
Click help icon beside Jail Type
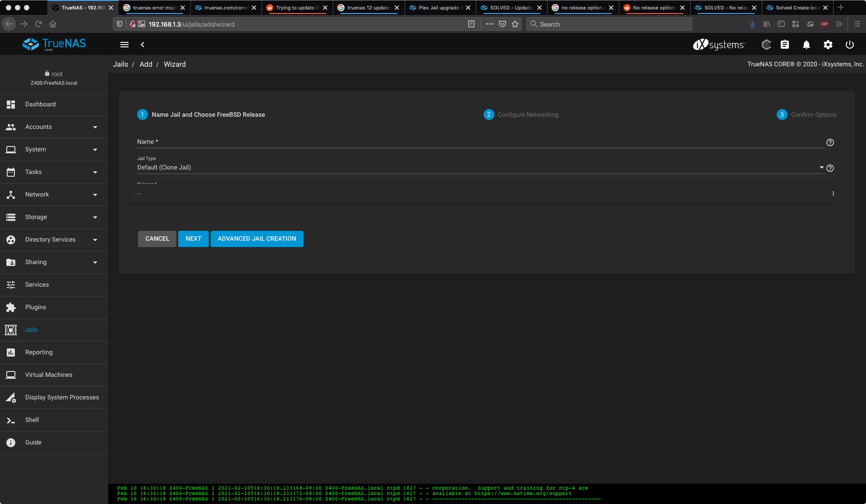[830, 168]
